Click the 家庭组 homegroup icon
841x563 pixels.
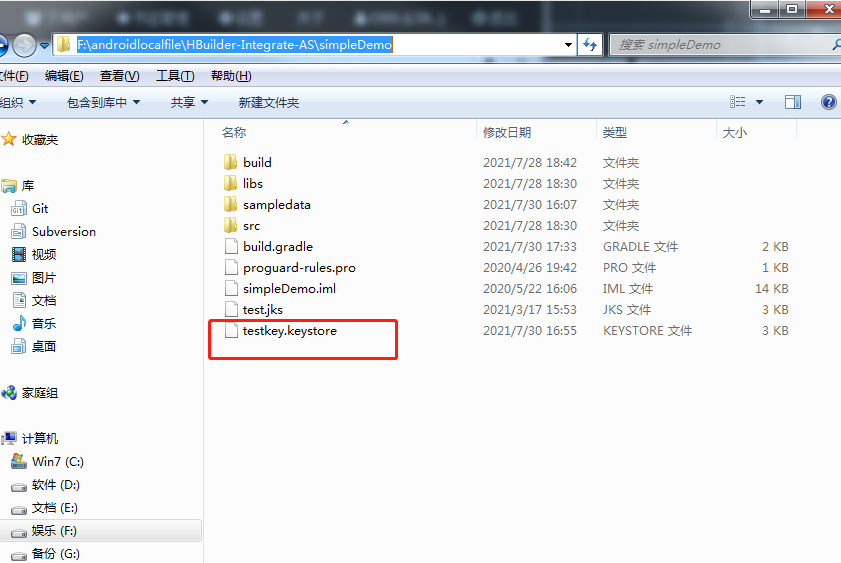pyautogui.click(x=9, y=393)
